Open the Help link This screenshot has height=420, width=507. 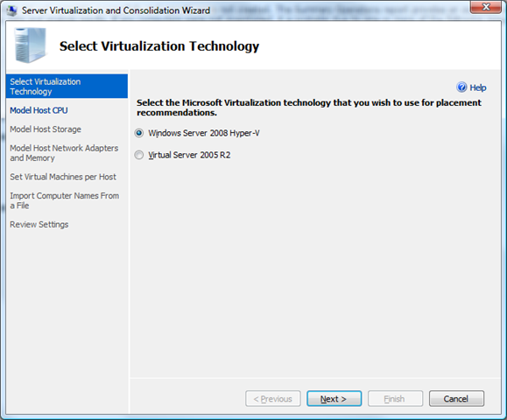[478, 87]
